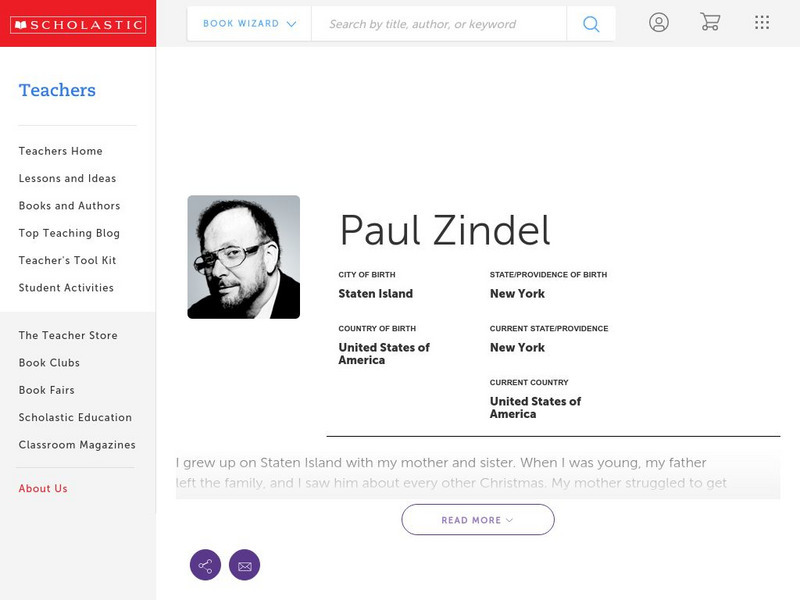The image size is (800, 600).
Task: Click the search by title input field
Action: (x=438, y=24)
